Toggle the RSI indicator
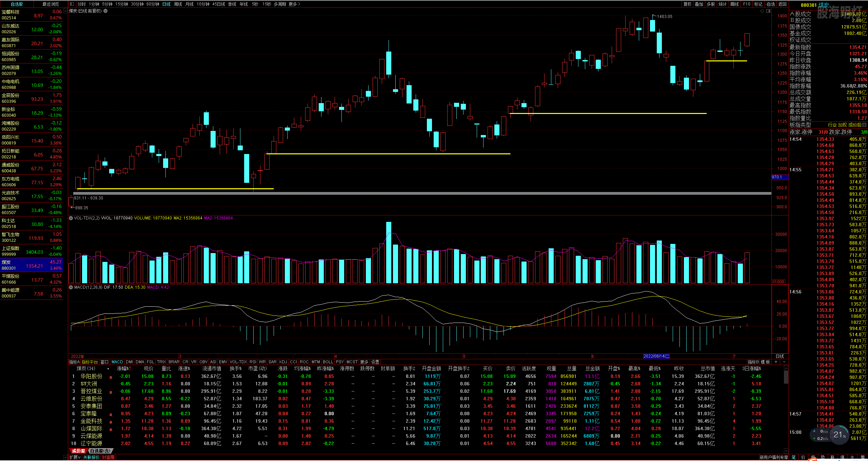 [x=253, y=362]
